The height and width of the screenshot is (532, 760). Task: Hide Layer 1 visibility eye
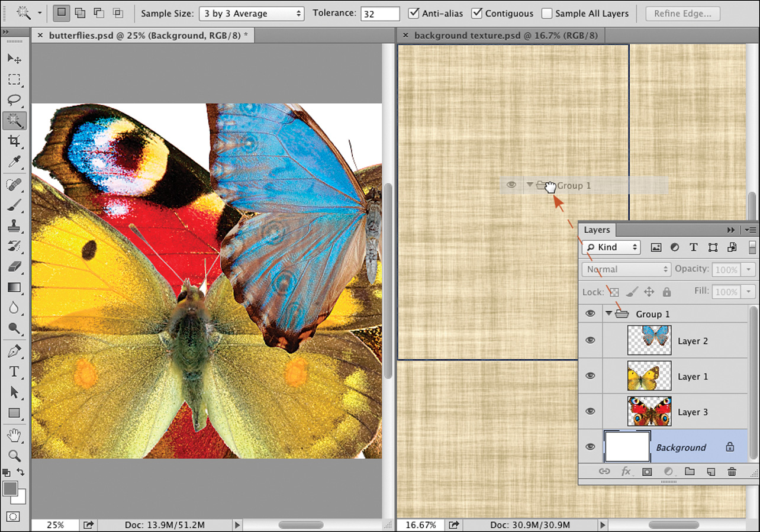[590, 376]
